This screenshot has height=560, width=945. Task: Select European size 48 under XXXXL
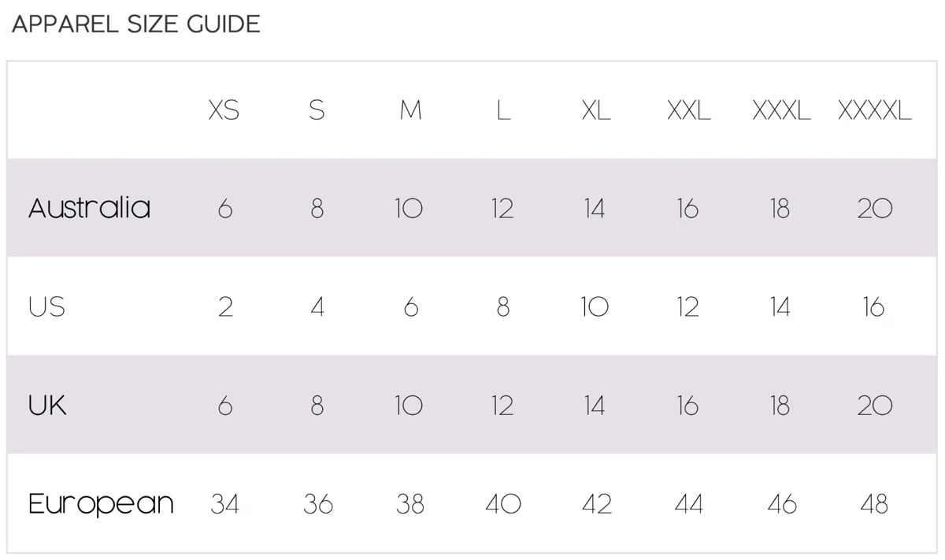coord(874,504)
